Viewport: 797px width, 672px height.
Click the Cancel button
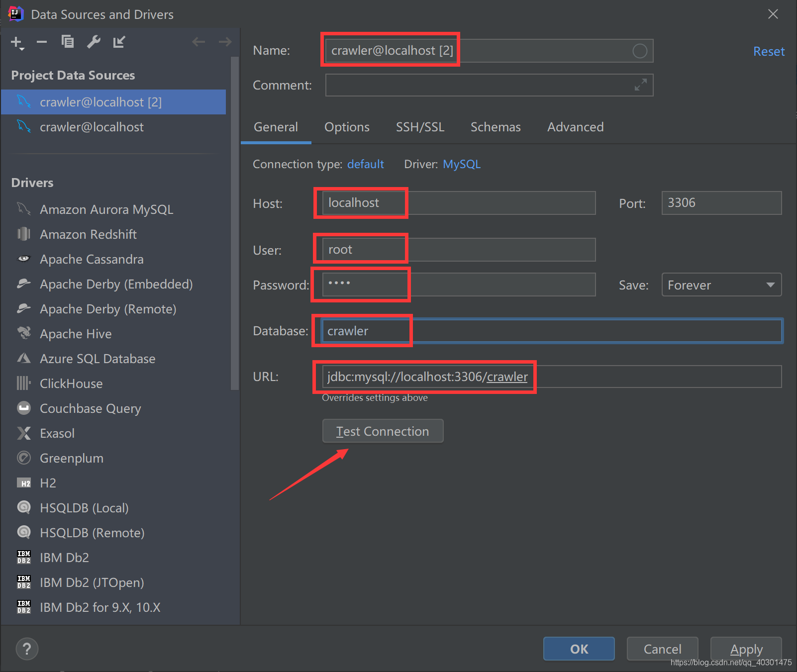pyautogui.click(x=662, y=649)
